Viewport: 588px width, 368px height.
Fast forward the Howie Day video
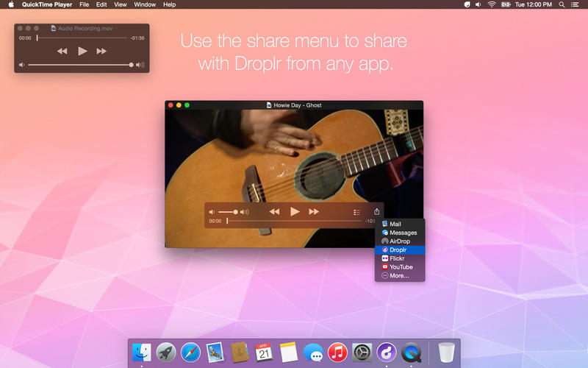click(x=314, y=211)
